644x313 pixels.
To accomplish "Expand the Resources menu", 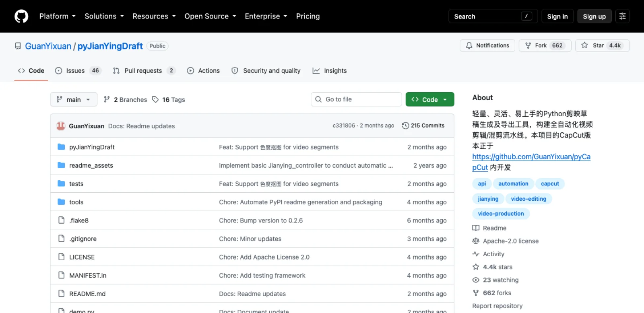I will (x=154, y=16).
